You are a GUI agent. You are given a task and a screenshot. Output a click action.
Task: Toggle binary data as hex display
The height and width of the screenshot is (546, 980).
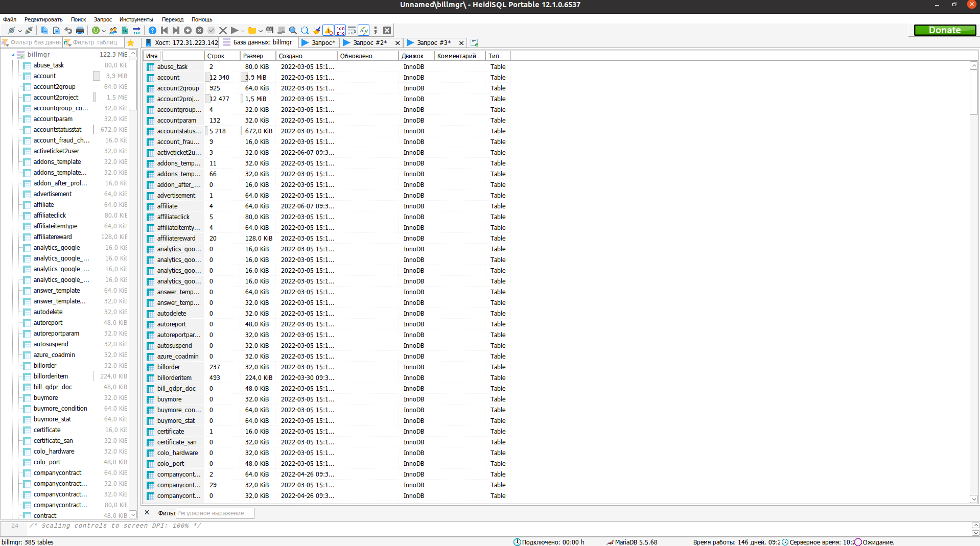tap(340, 31)
